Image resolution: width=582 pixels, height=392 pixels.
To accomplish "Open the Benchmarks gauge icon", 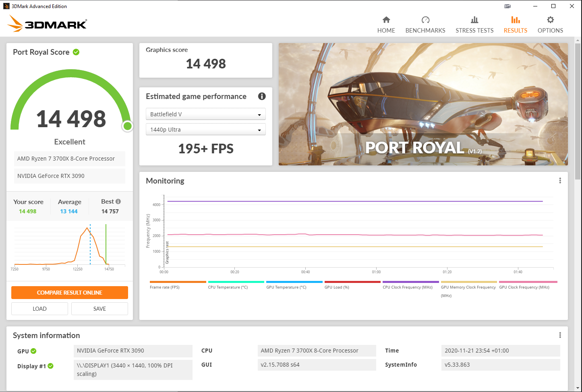I will coord(425,20).
